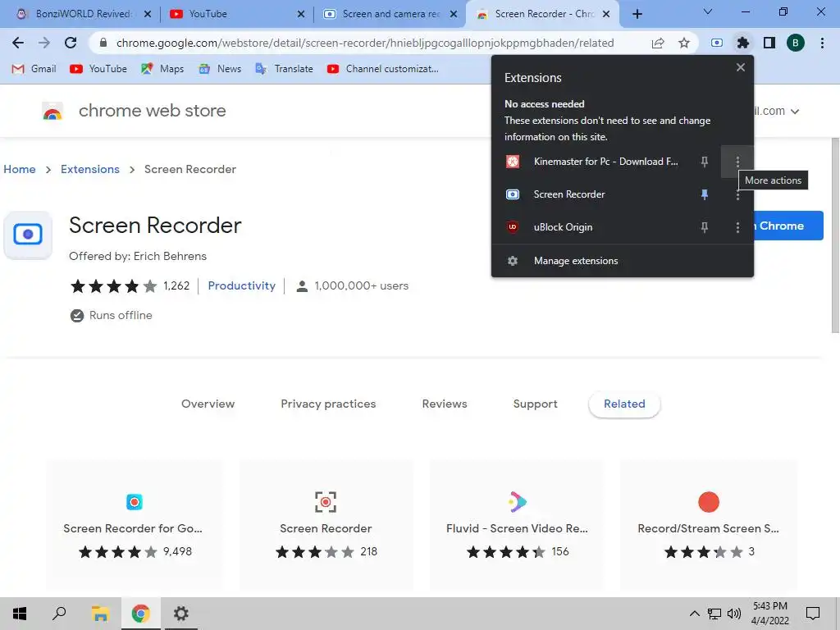Open the profile avatar B

tap(796, 43)
